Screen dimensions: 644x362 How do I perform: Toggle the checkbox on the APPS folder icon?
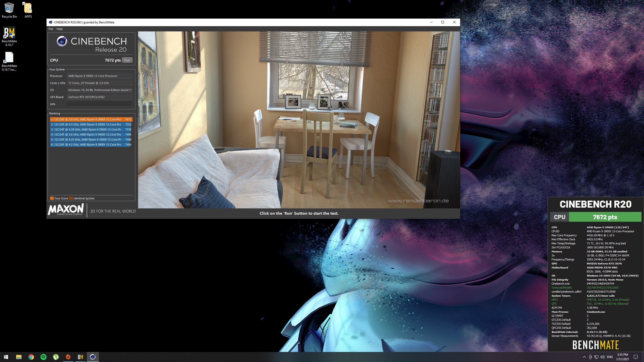24,3
